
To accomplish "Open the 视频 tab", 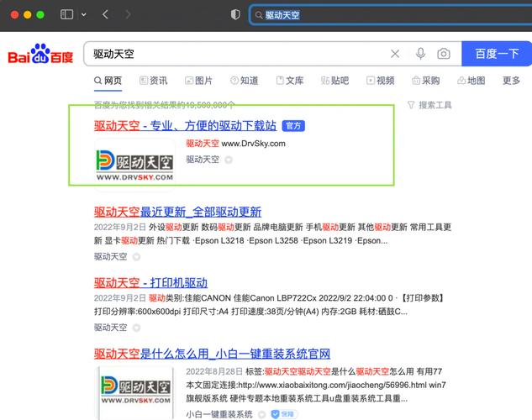I will click(381, 81).
